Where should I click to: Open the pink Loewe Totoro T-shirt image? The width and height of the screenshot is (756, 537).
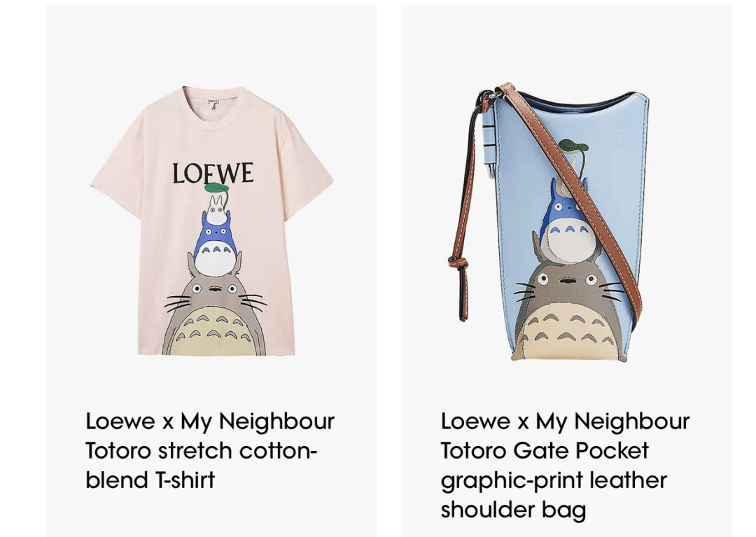tap(211, 221)
